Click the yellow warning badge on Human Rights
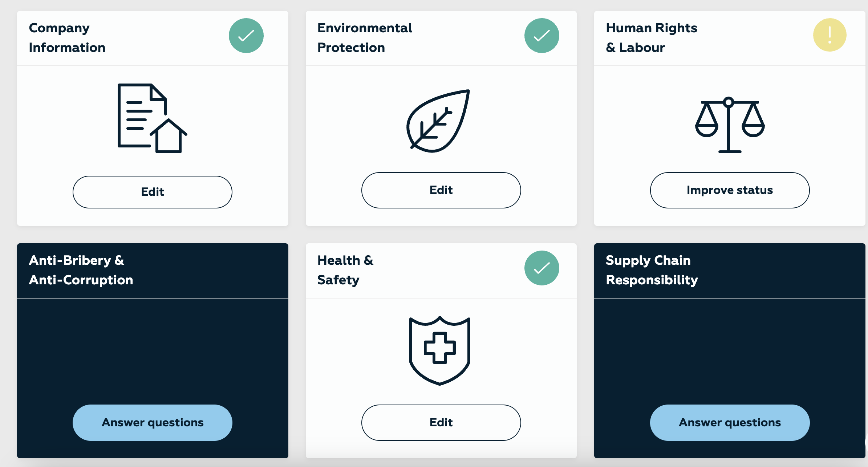This screenshot has width=868, height=467. (x=830, y=35)
